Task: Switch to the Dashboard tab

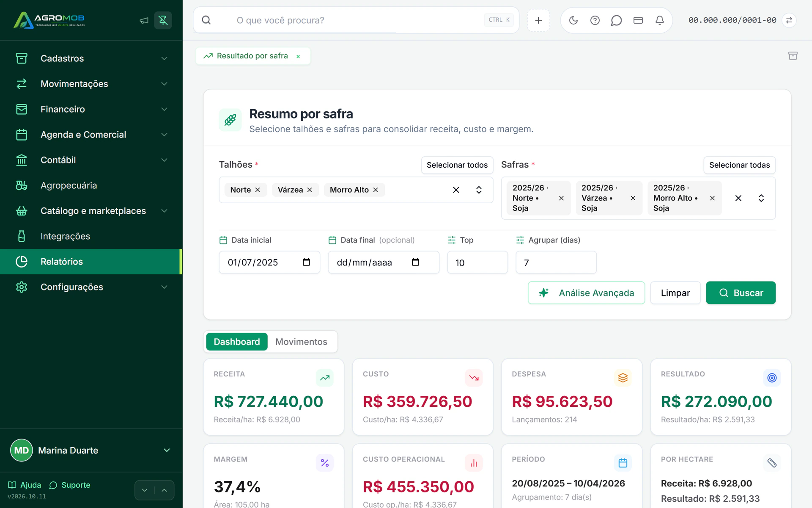Action: point(237,342)
